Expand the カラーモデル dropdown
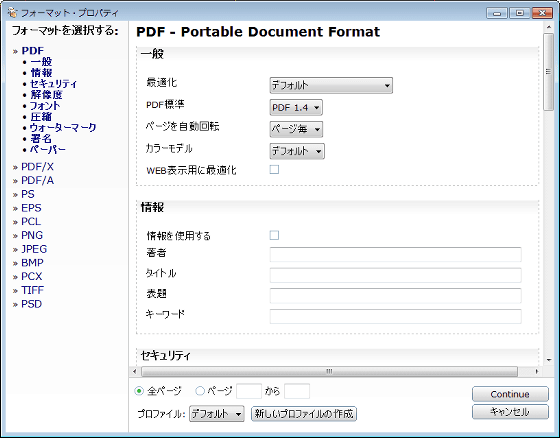560x438 pixels. click(x=297, y=151)
